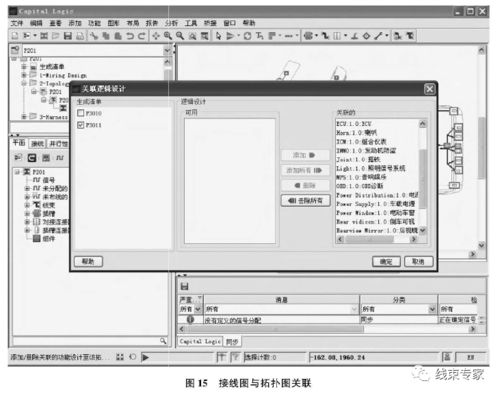Screen dimensions: 500x396
Task: Open the 所有 severity filter dropdown
Action: pos(198,309)
